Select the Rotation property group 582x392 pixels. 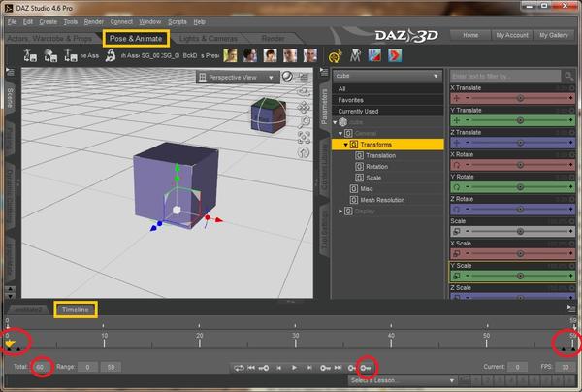376,167
